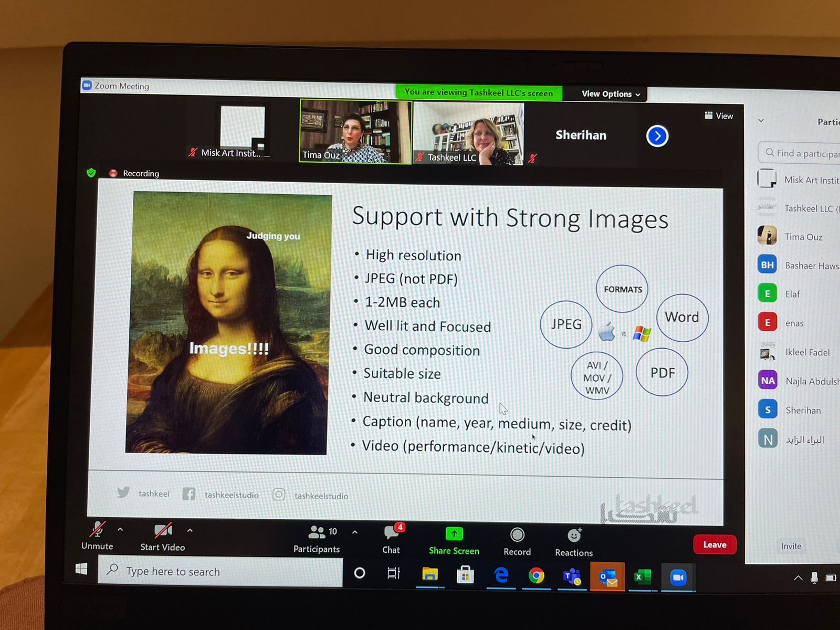Select Misk Art Institute in participant list

[799, 180]
